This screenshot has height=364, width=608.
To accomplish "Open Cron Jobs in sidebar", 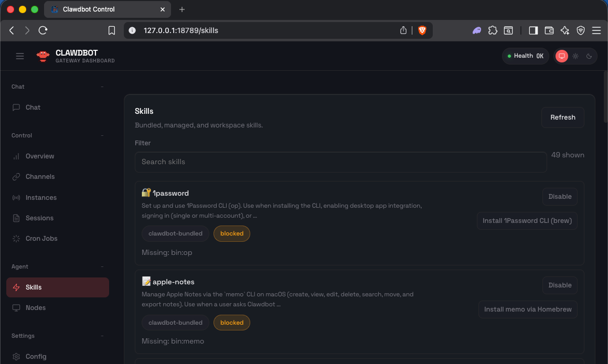I will (57, 239).
